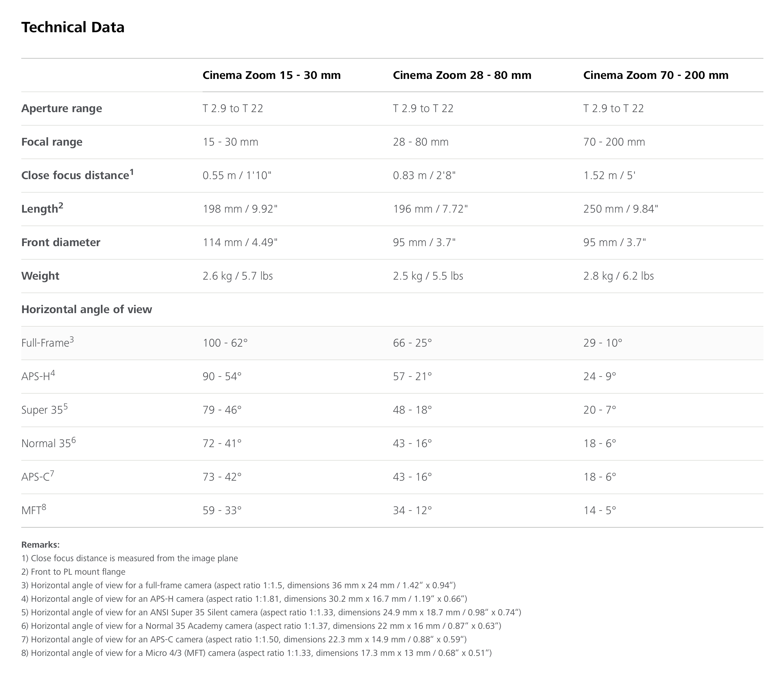The width and height of the screenshot is (784, 681).
Task: Select the Full-Frame row label
Action: coord(47,342)
